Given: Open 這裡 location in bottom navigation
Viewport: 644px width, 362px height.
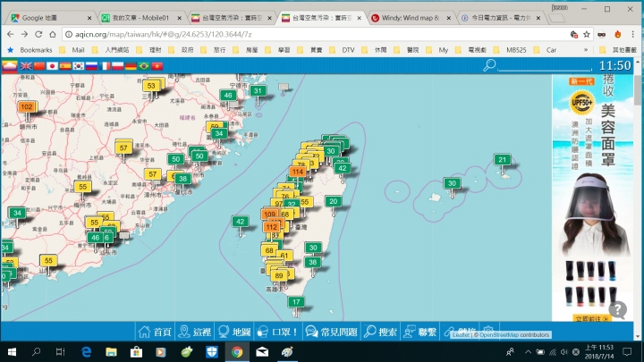Looking at the screenshot, I should point(195,332).
